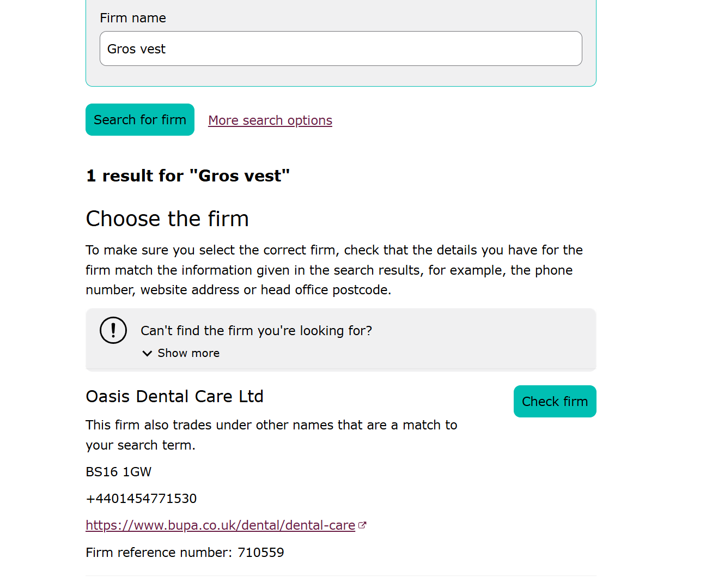Click into the Firm name text field
The height and width of the screenshot is (588, 706).
click(x=341, y=49)
